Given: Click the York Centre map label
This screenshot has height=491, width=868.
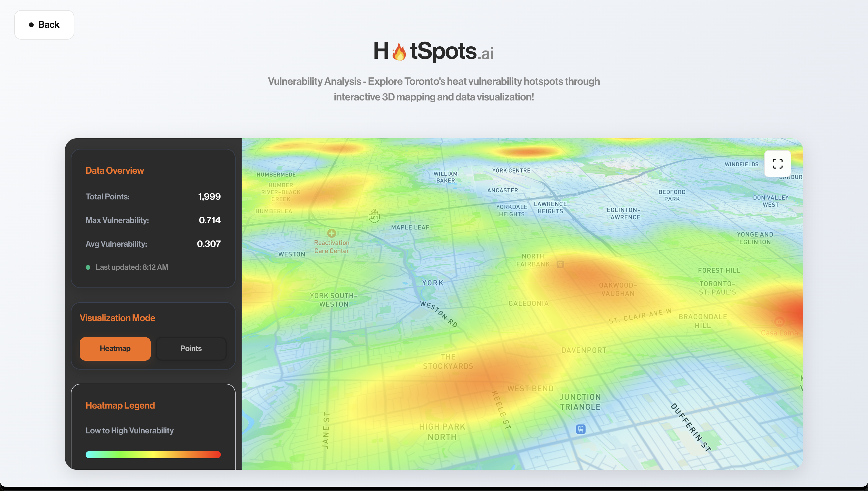Looking at the screenshot, I should (x=511, y=171).
